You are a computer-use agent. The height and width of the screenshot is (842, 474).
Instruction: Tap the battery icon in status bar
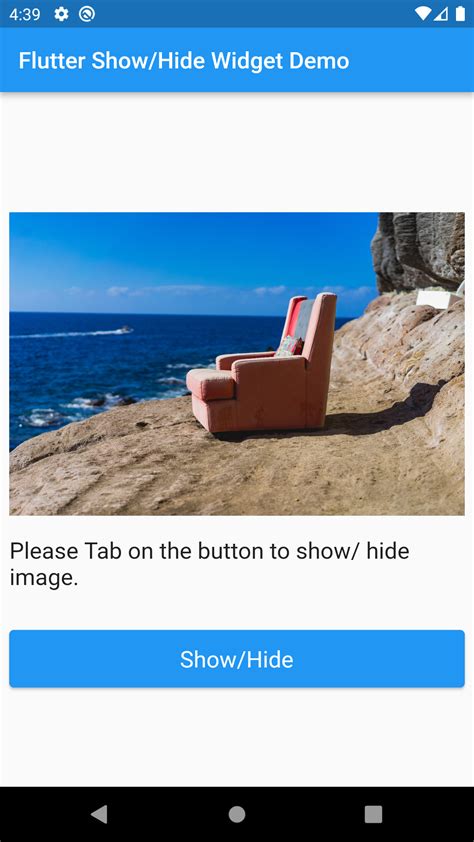click(x=460, y=14)
